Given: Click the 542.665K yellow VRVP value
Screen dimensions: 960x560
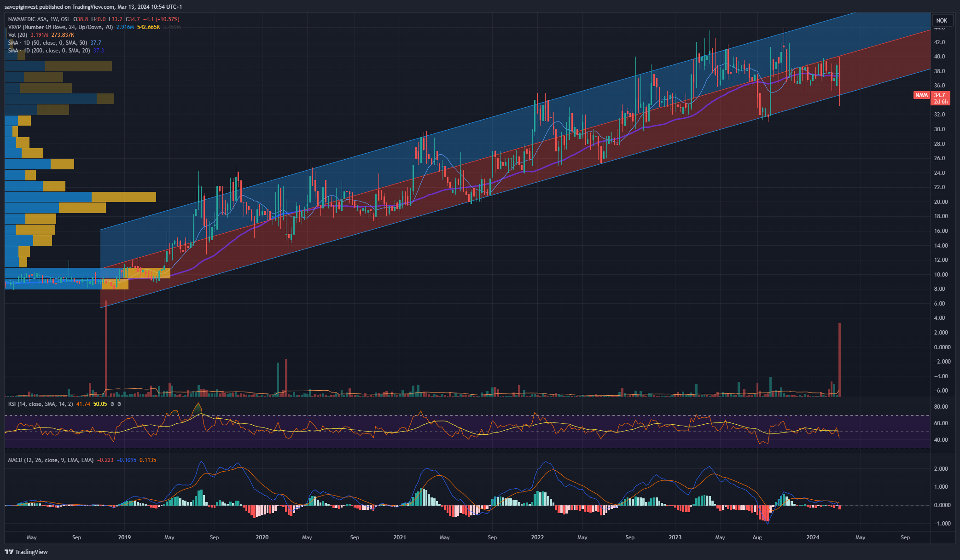Looking at the screenshot, I should tap(148, 27).
